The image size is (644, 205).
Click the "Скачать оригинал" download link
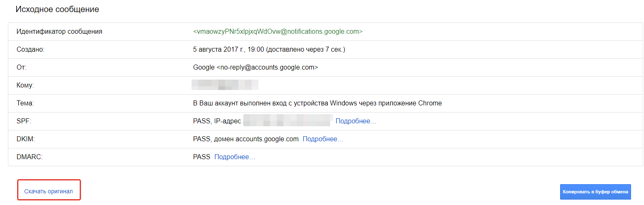48,191
